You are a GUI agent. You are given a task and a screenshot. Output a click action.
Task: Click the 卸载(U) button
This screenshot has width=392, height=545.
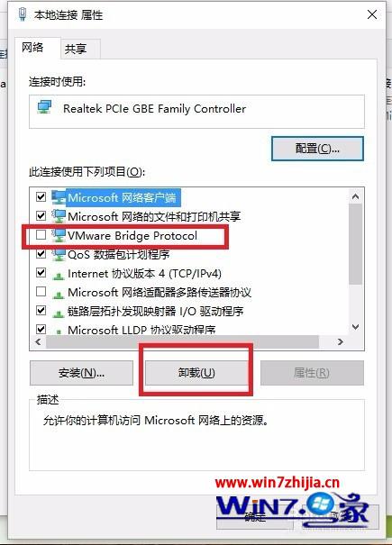tap(196, 373)
